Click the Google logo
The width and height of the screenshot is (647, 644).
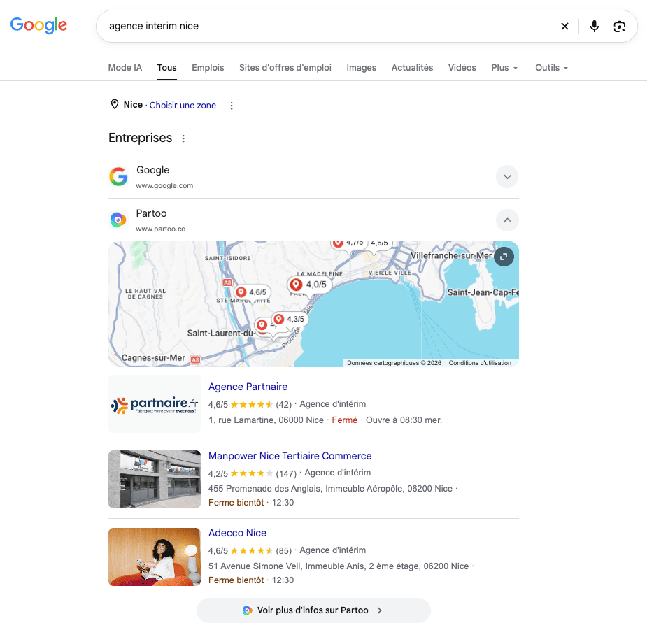(x=38, y=25)
